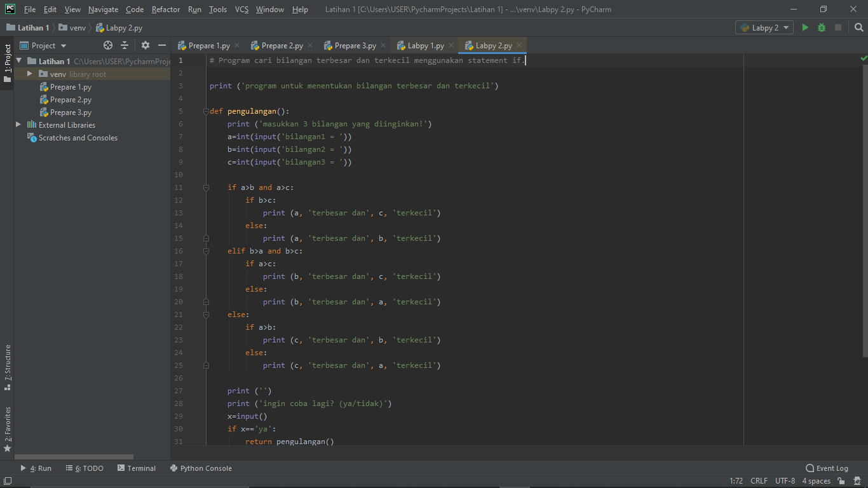This screenshot has width=868, height=488.
Task: Select file in project with crosshair icon
Action: [x=107, y=45]
